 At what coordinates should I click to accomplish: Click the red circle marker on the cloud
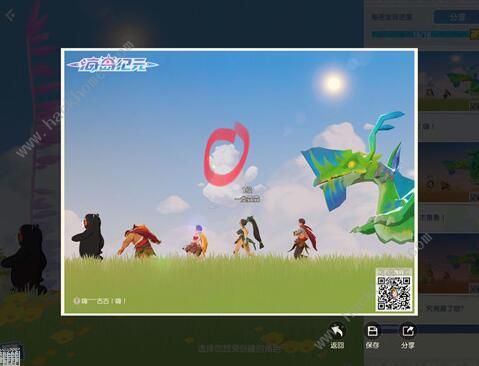click(x=227, y=153)
